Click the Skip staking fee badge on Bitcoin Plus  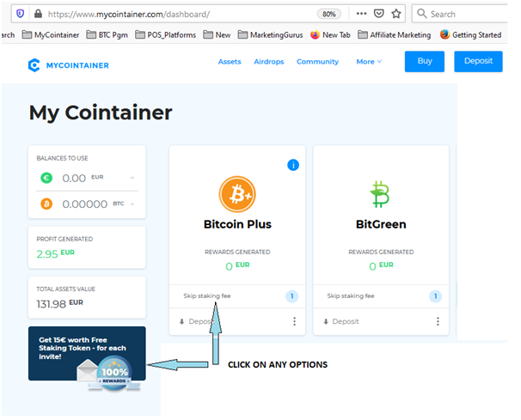(x=292, y=295)
